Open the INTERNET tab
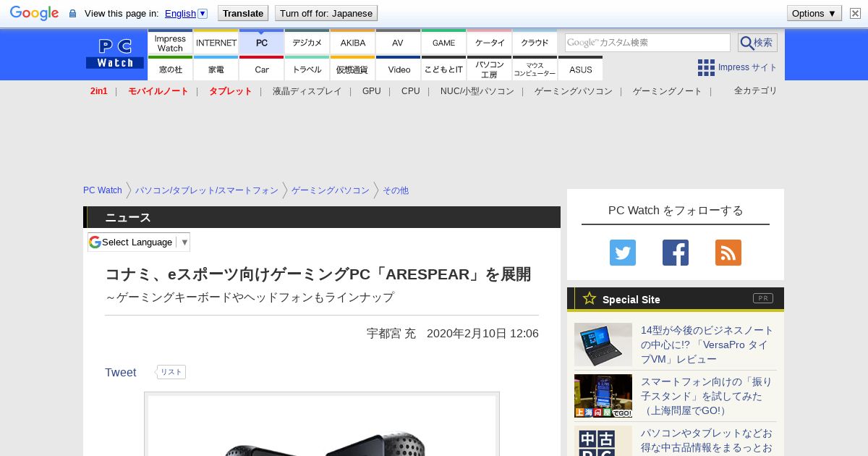 point(216,43)
